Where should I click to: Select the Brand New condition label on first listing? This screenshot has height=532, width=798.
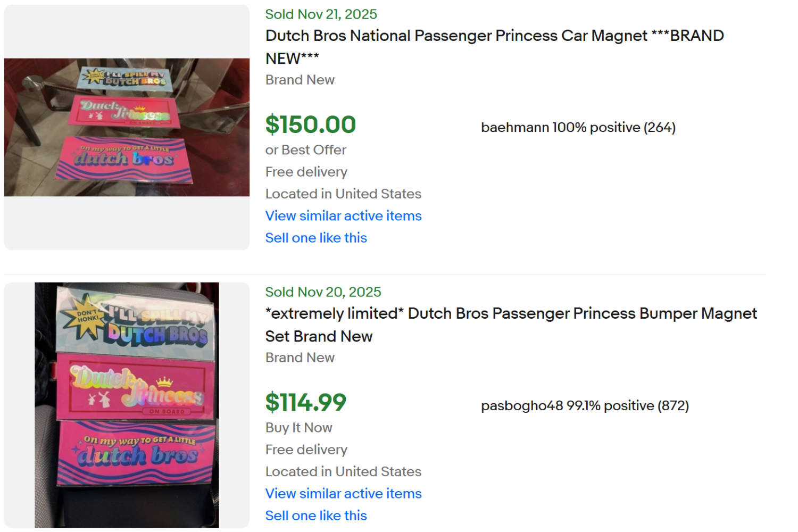coord(300,80)
